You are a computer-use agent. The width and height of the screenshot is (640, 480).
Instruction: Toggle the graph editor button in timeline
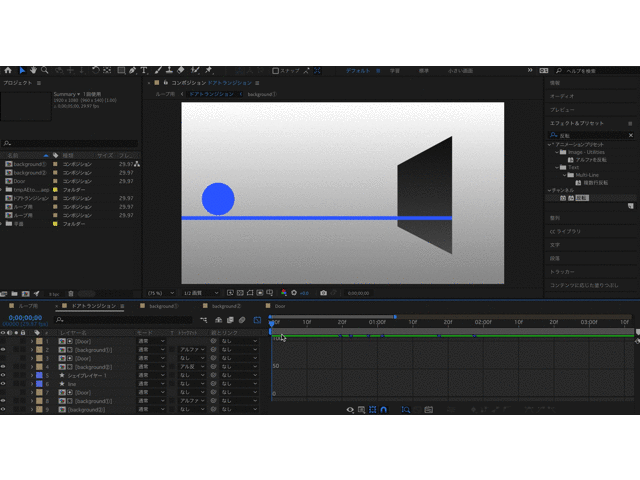[x=257, y=320]
